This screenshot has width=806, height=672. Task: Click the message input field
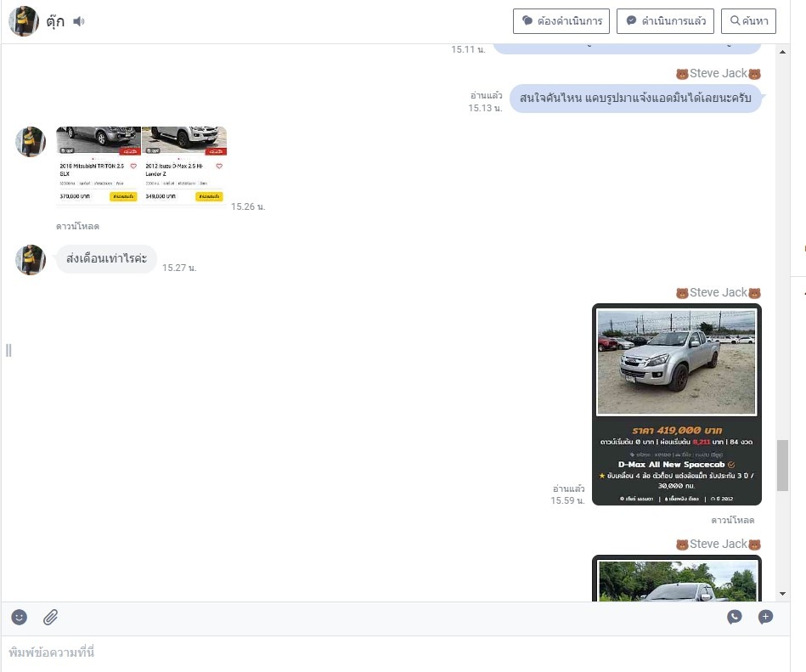[x=395, y=652]
